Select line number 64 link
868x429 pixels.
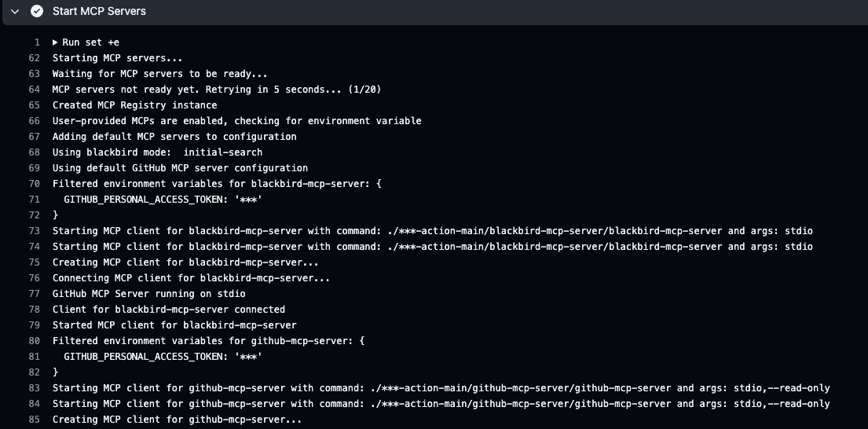click(34, 89)
